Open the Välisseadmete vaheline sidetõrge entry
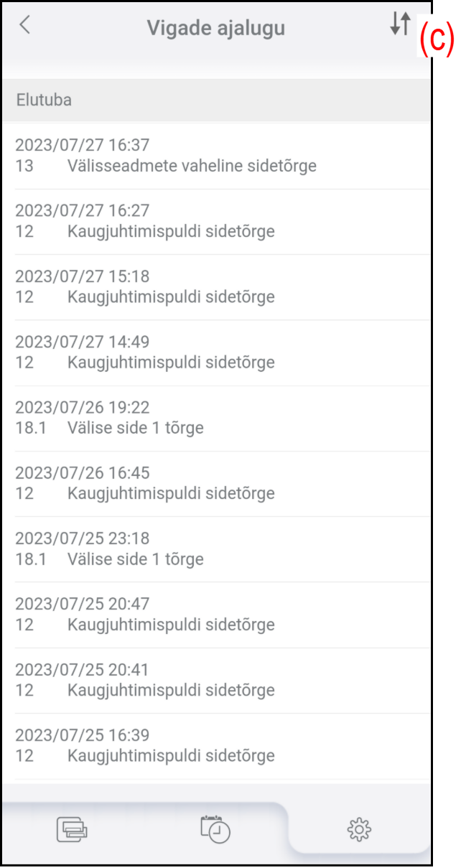This screenshot has width=461, height=868. point(192,166)
